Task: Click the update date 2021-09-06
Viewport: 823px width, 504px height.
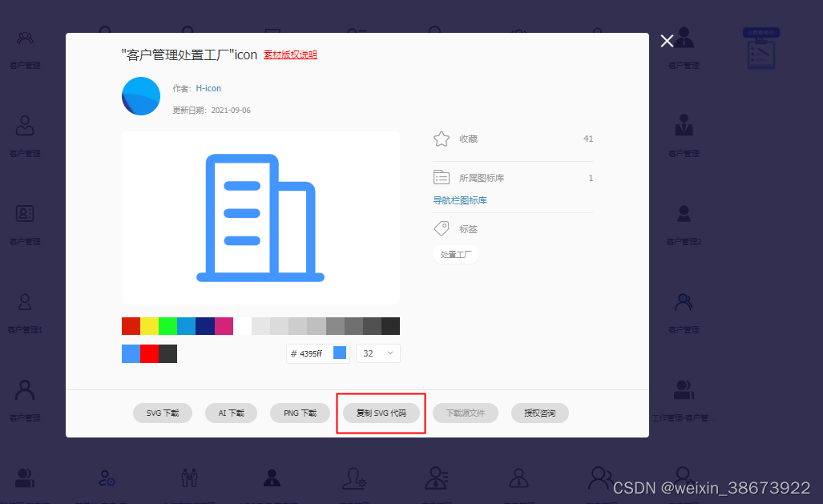Action: [x=231, y=111]
